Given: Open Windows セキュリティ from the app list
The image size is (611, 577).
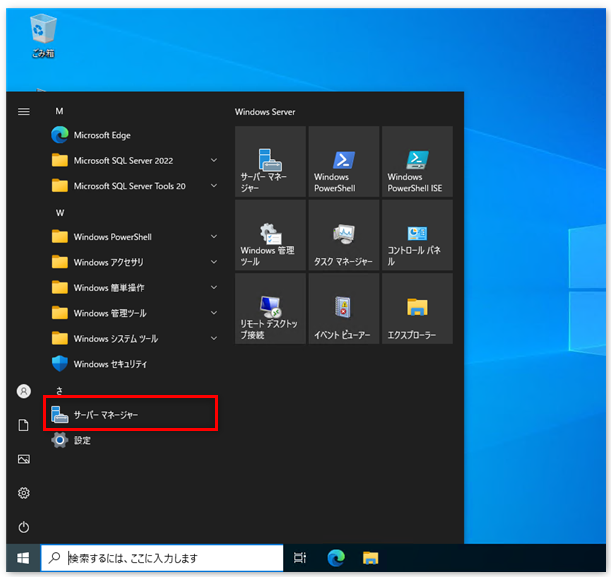Looking at the screenshot, I should tap(132, 364).
